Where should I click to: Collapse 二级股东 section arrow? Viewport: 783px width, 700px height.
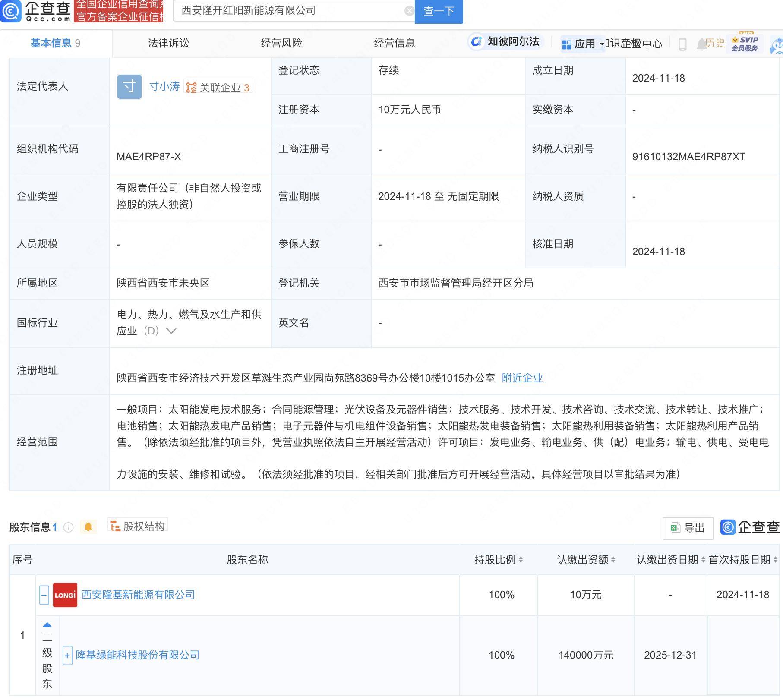pyautogui.click(x=47, y=624)
